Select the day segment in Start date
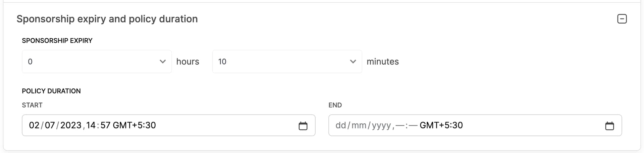644x153 pixels. coord(34,125)
